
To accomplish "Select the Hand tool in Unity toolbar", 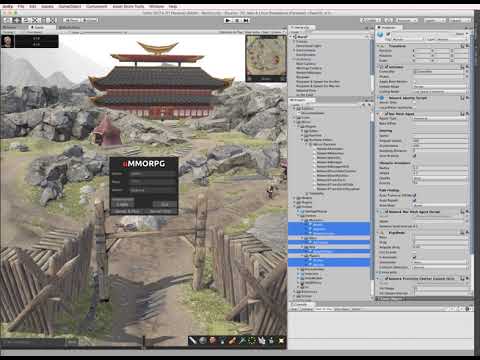I will [7, 20].
